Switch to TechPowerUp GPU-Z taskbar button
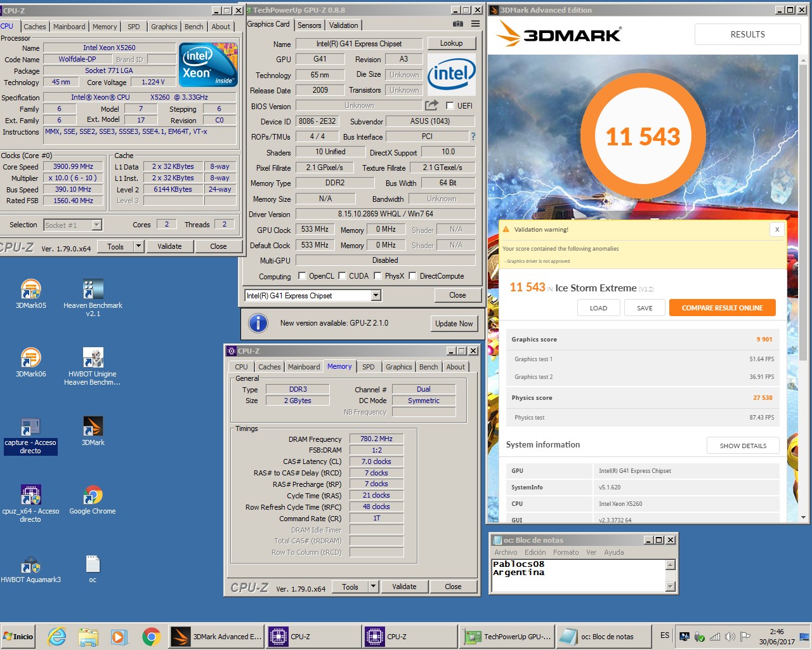 point(507,636)
